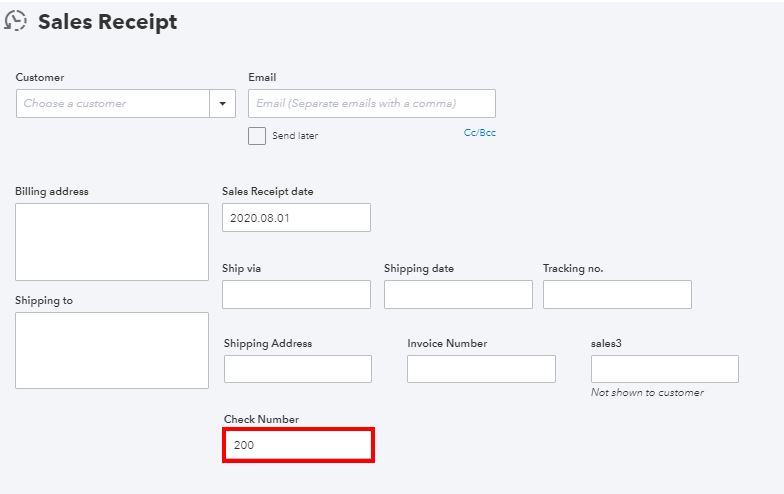Click inside the Billing address box
784x494 pixels.
tap(112, 242)
